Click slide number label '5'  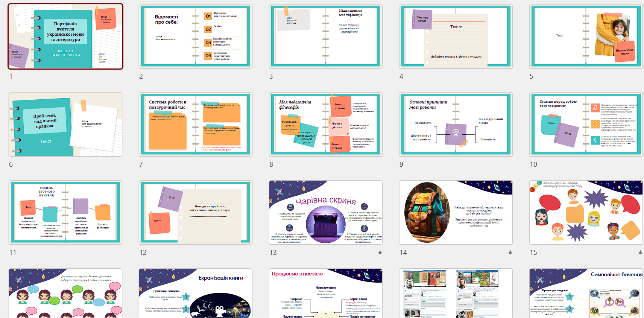click(532, 76)
